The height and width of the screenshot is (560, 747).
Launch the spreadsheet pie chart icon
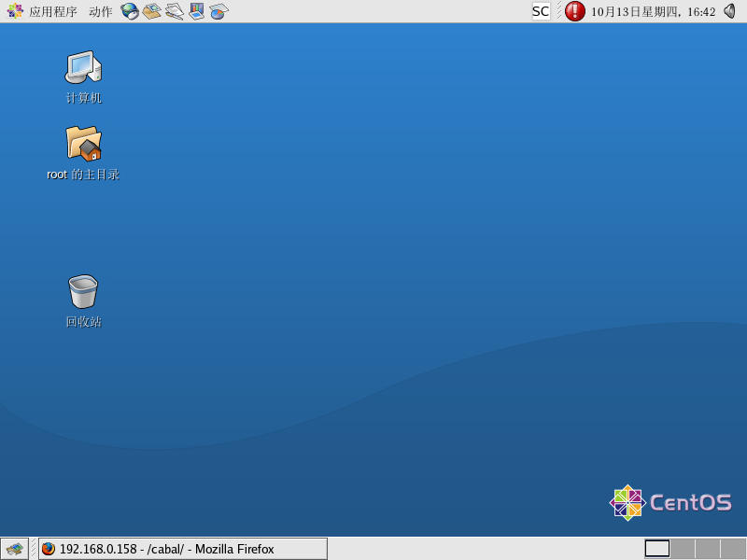tap(218, 11)
